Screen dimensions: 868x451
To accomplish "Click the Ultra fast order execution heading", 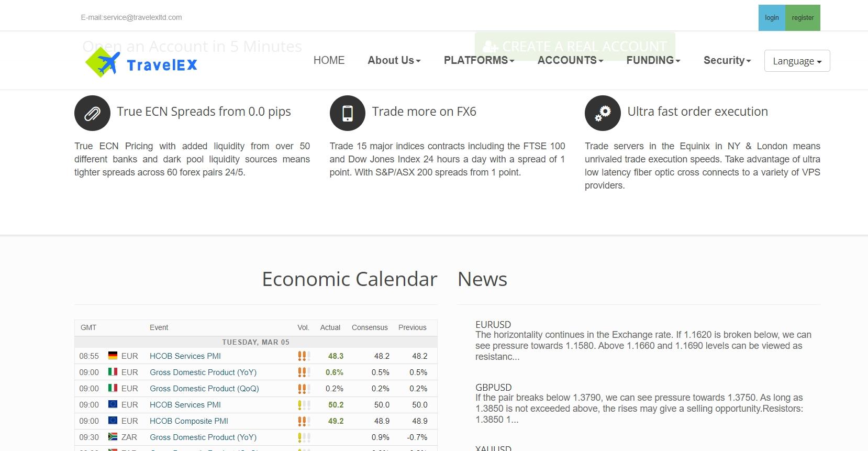I will click(698, 112).
